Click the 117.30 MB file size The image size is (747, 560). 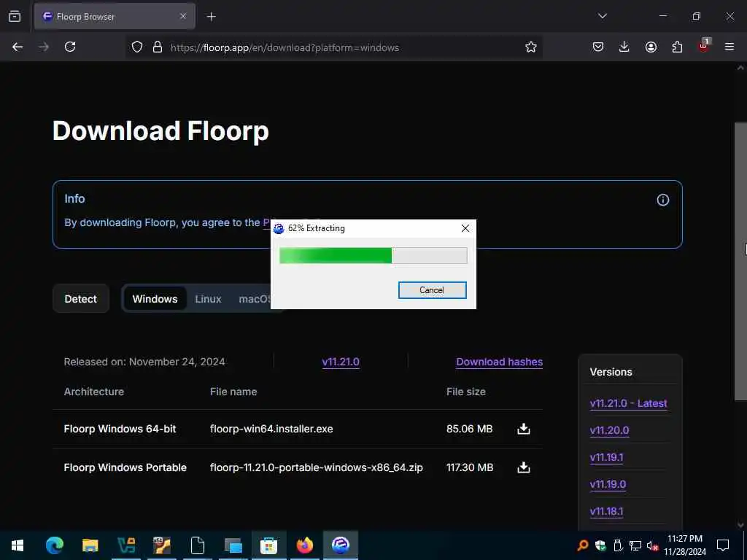(x=470, y=467)
